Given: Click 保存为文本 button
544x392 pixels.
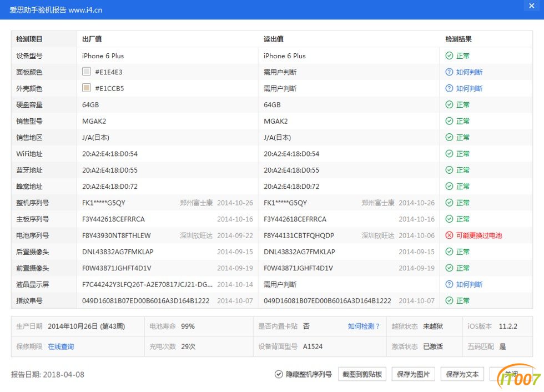Looking at the screenshot, I should pyautogui.click(x=462, y=374).
